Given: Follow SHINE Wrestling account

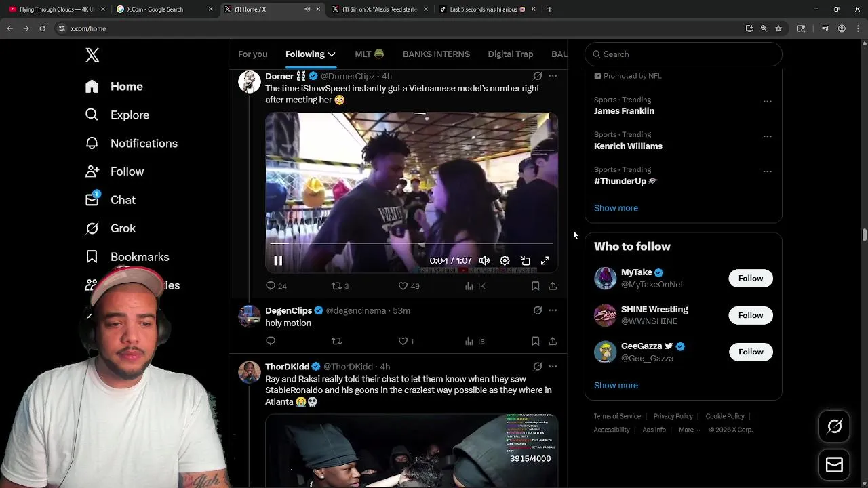Looking at the screenshot, I should point(751,315).
